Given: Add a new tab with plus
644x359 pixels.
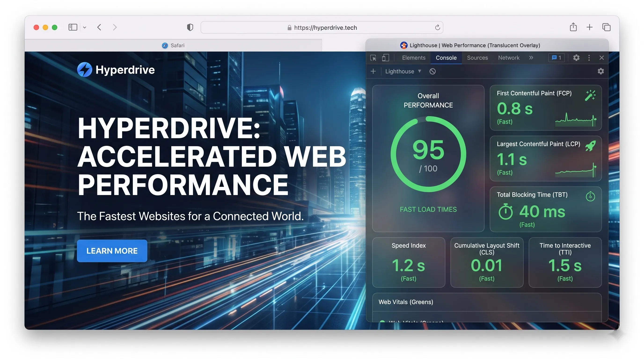Looking at the screenshot, I should pyautogui.click(x=589, y=27).
